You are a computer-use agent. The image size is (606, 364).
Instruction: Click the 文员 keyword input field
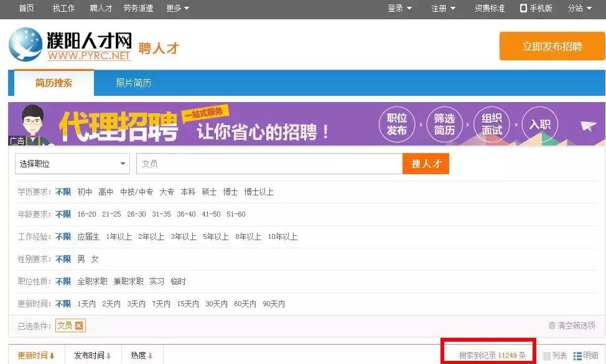(x=268, y=163)
